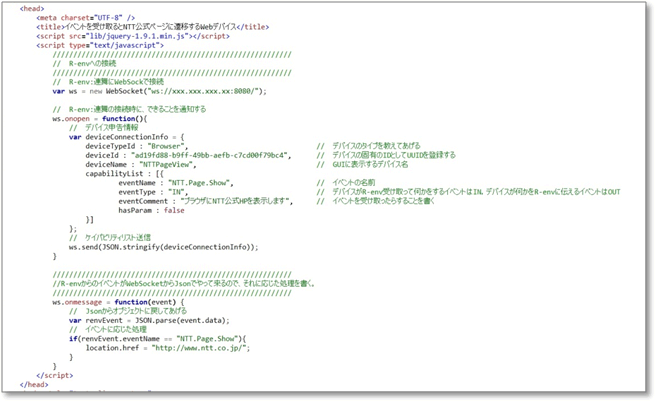Click the closing </script> tag
The height and width of the screenshot is (402, 656).
pyautogui.click(x=54, y=376)
